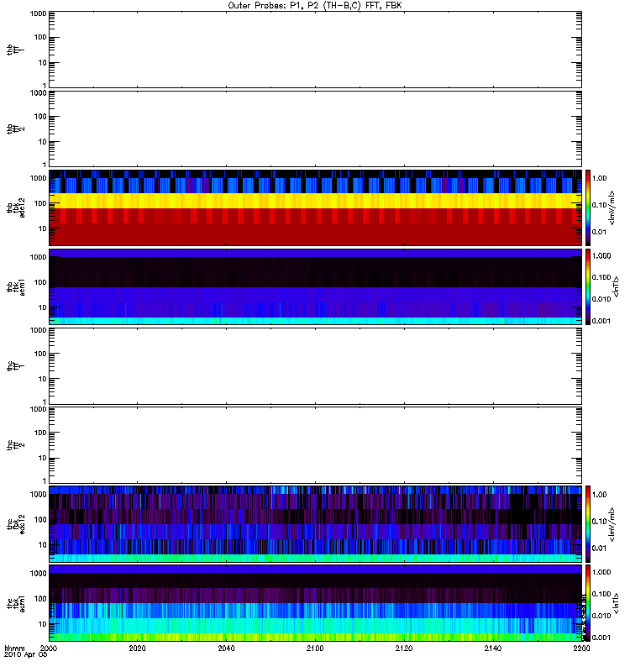
Task: Click the 0.001 value on thb scm1 color bar
Action: (x=601, y=321)
